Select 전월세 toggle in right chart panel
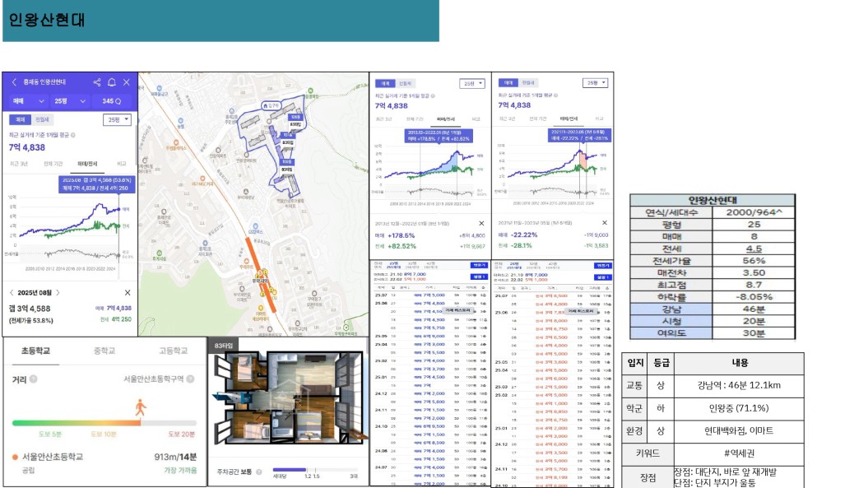The height and width of the screenshot is (488, 868). (x=529, y=82)
